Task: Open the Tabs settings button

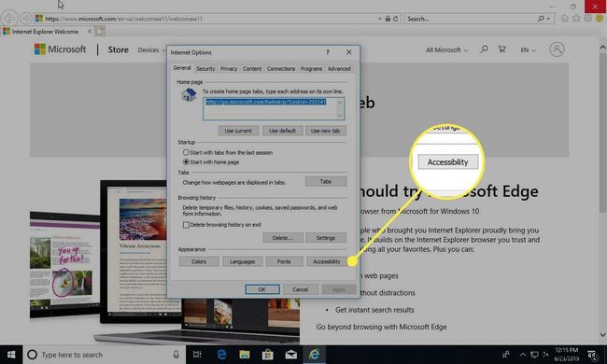Action: coord(326,181)
